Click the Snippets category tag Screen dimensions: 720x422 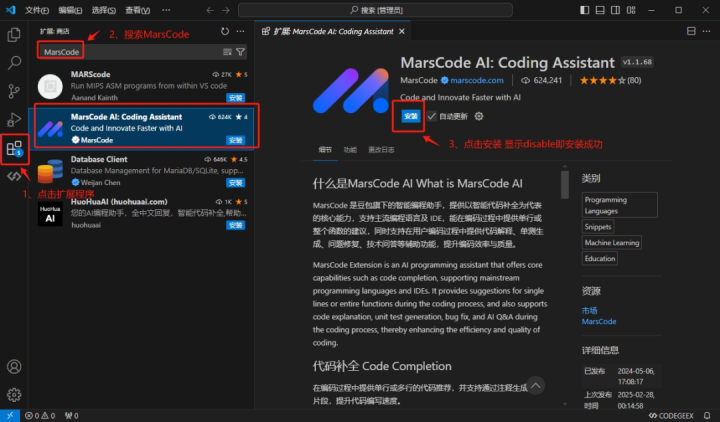click(598, 227)
